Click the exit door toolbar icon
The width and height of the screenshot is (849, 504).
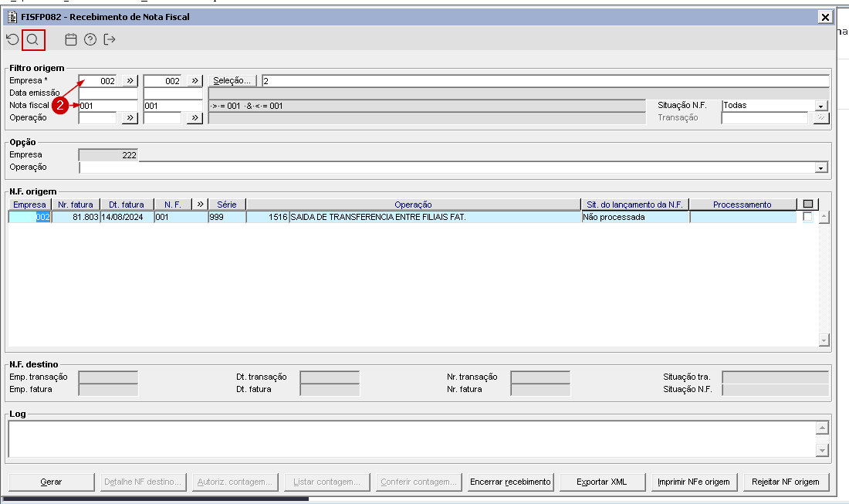pyautogui.click(x=110, y=39)
